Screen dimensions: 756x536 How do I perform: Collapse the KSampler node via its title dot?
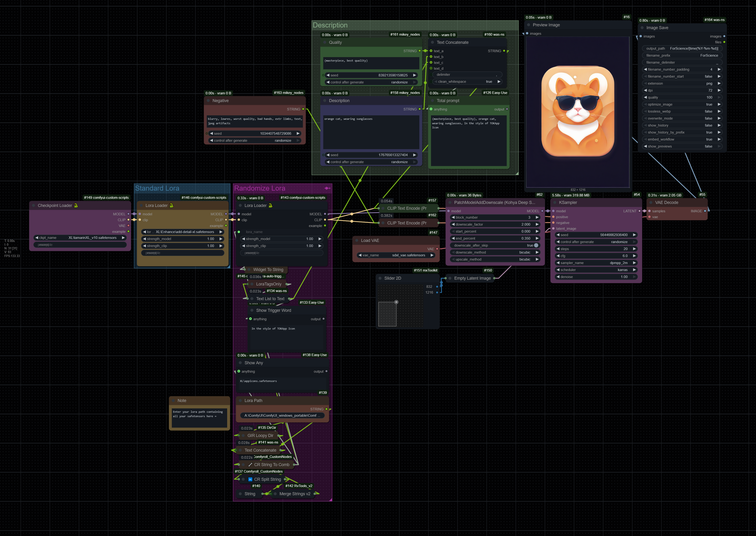[555, 202]
